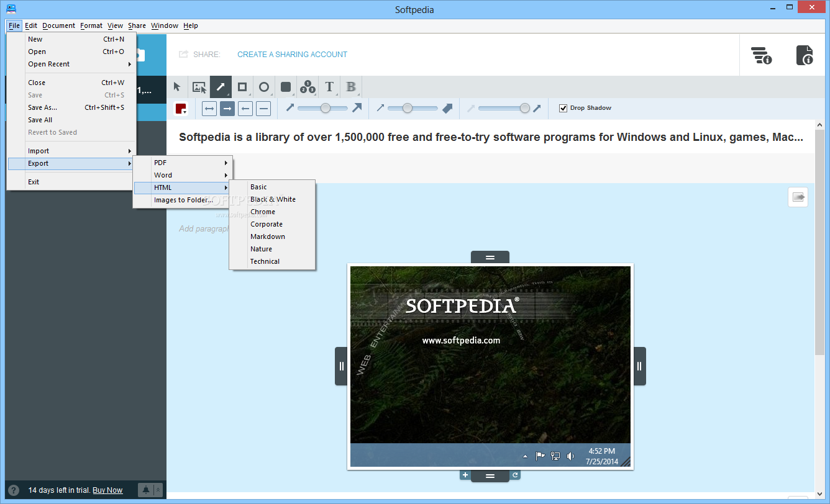Choose Open from File menu
Viewport: 830px width, 504px height.
pos(71,52)
